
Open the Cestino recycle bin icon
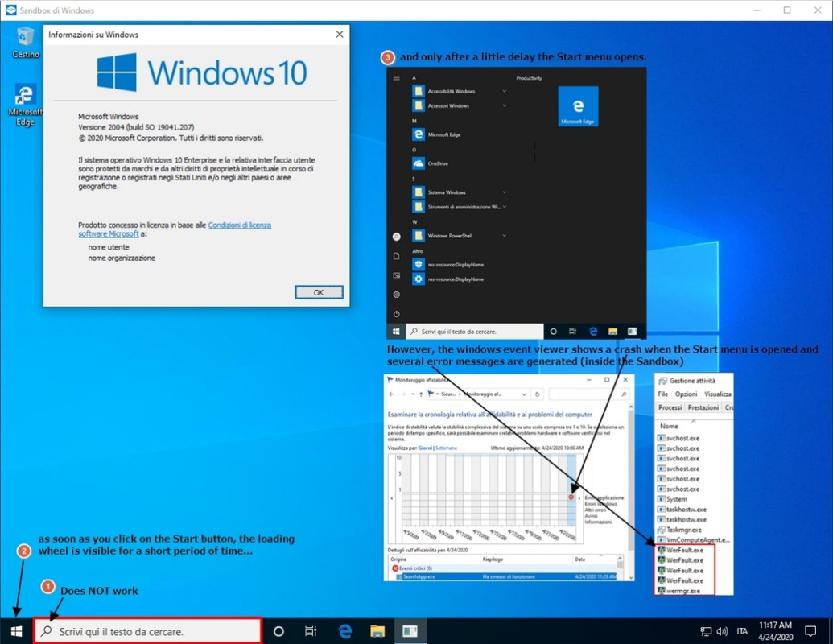(25, 42)
